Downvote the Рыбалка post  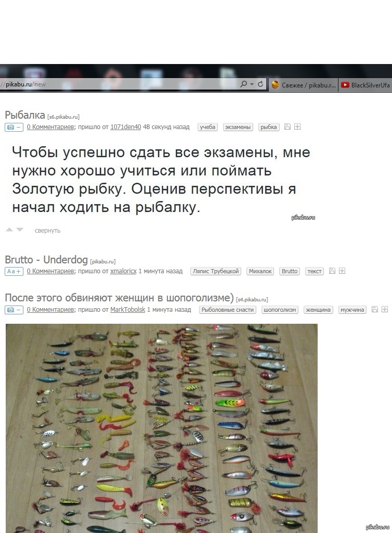click(20, 230)
